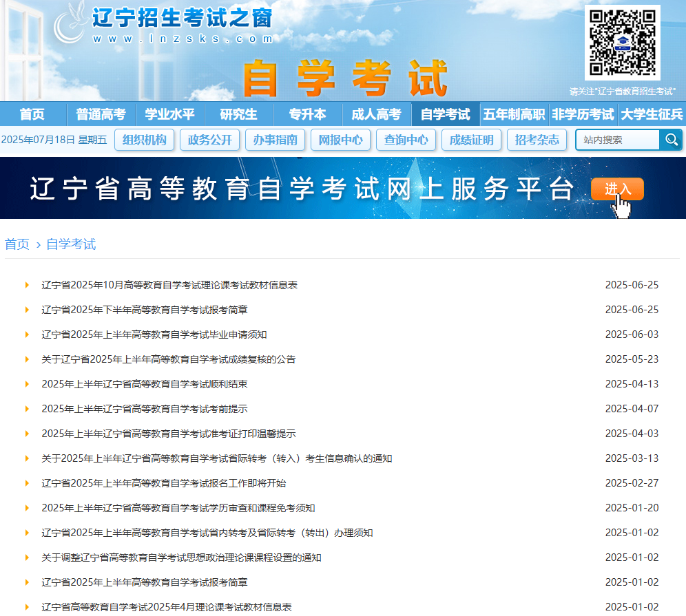Open the 研究生 navigation tab

coord(239,114)
